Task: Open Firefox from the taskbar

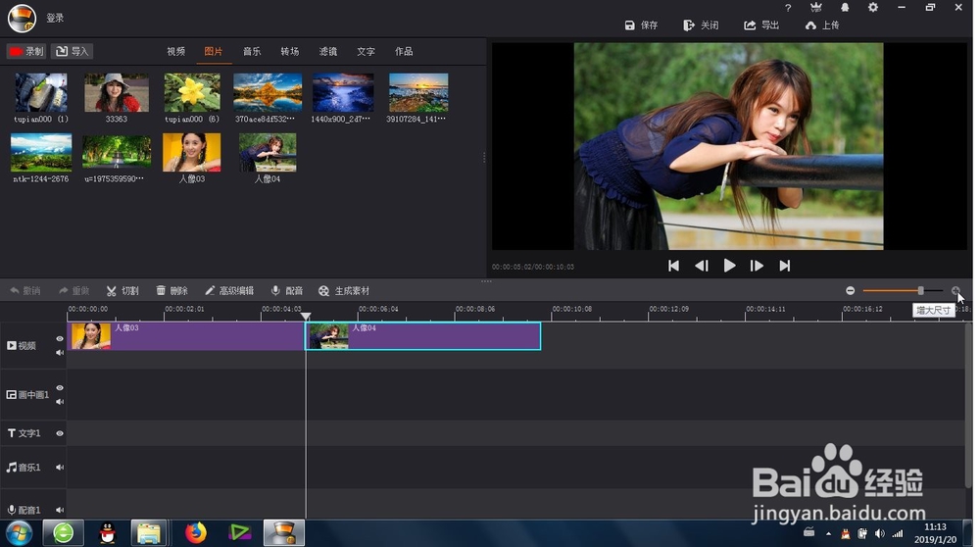Action: point(196,533)
